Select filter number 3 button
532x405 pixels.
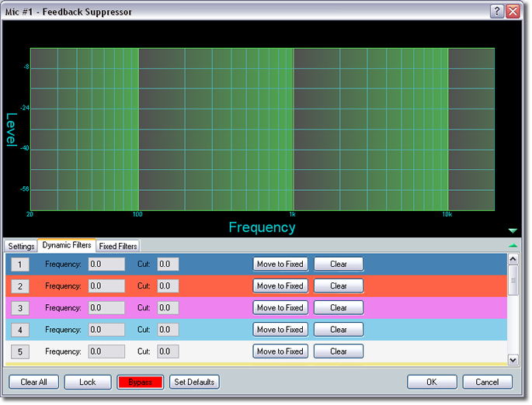click(20, 308)
